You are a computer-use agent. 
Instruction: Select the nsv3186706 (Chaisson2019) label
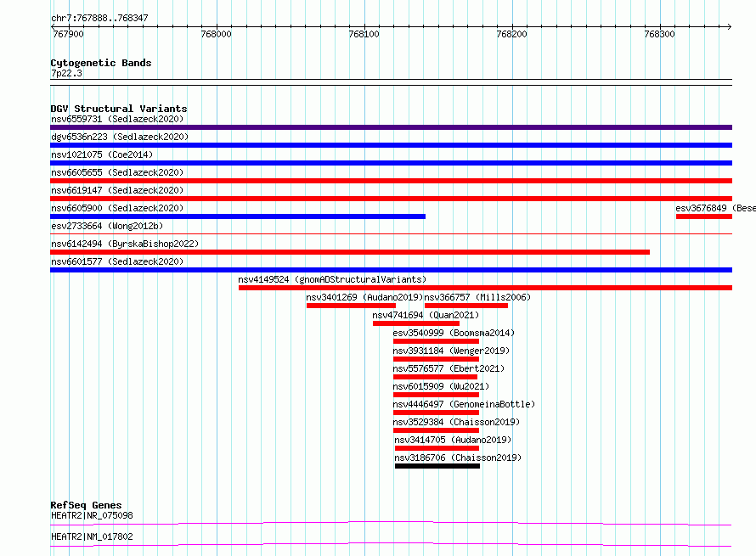(458, 458)
